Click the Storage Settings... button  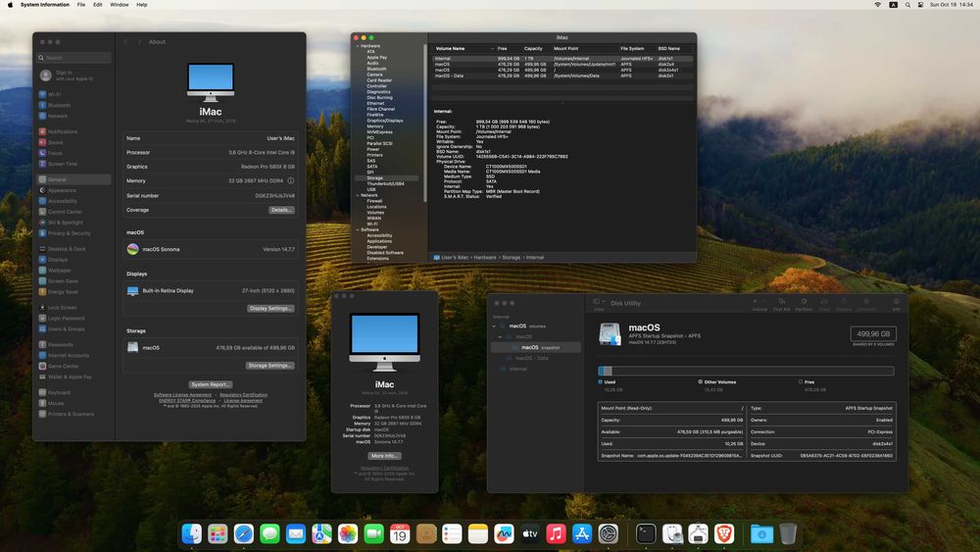click(269, 365)
